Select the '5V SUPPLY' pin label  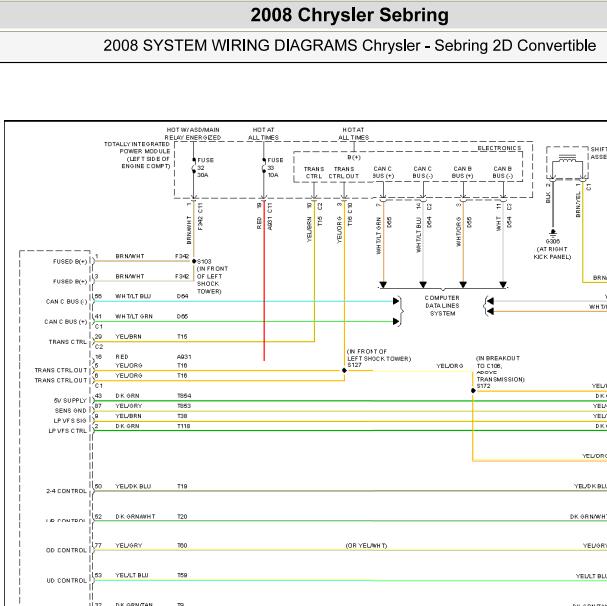tap(70, 401)
